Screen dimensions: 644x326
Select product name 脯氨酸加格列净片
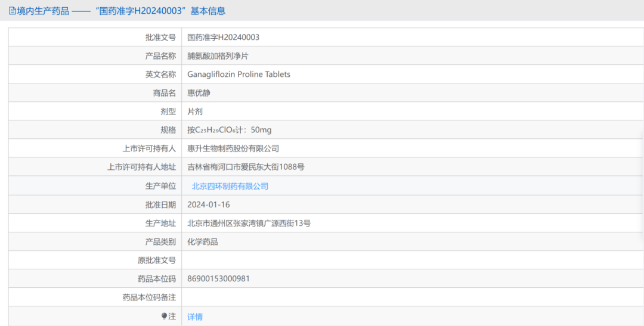coord(218,56)
